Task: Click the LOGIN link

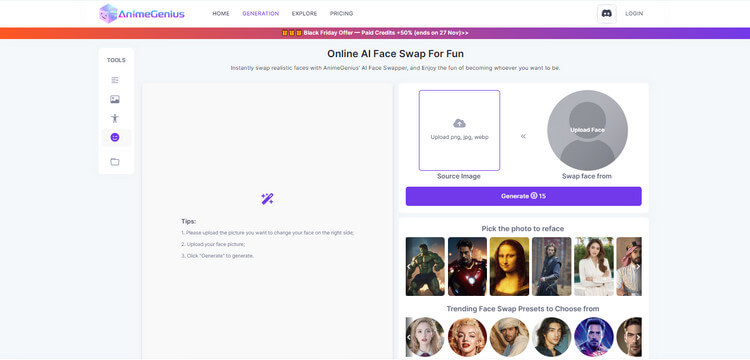Action: point(634,13)
